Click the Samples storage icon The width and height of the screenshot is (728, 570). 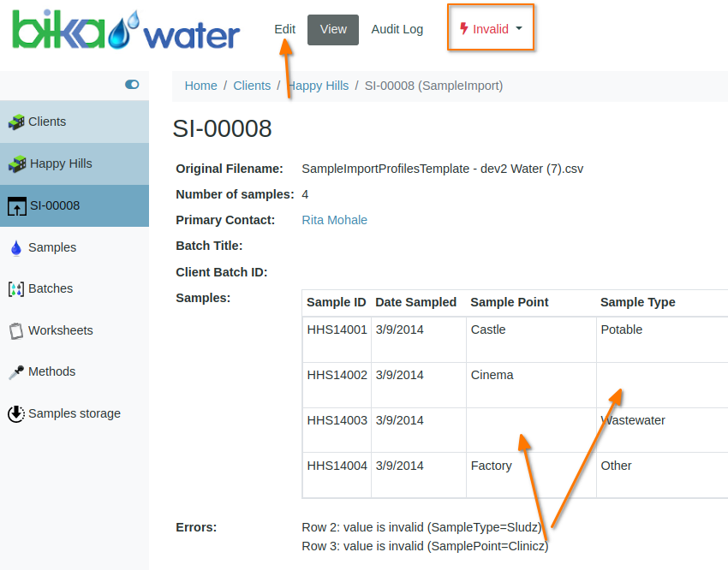15,414
